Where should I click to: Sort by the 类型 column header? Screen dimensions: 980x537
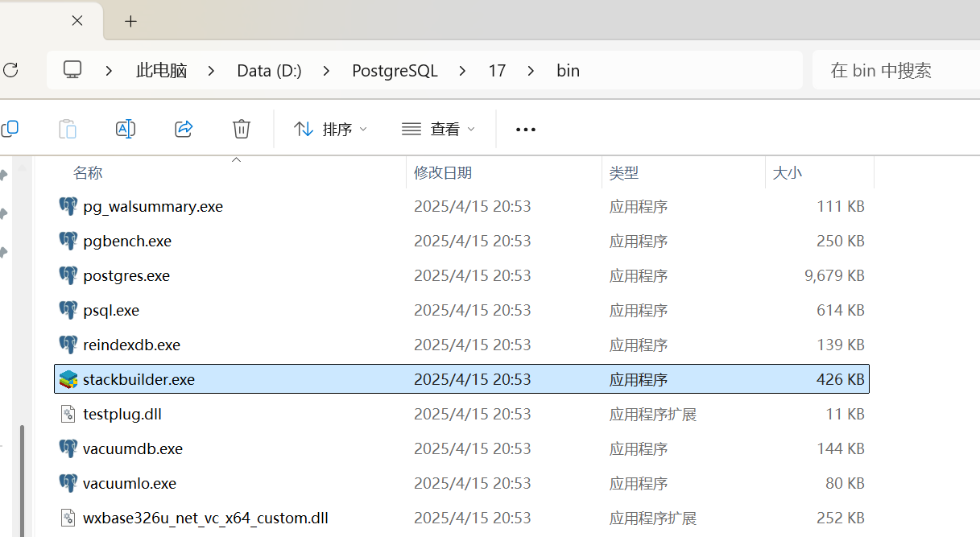point(624,173)
